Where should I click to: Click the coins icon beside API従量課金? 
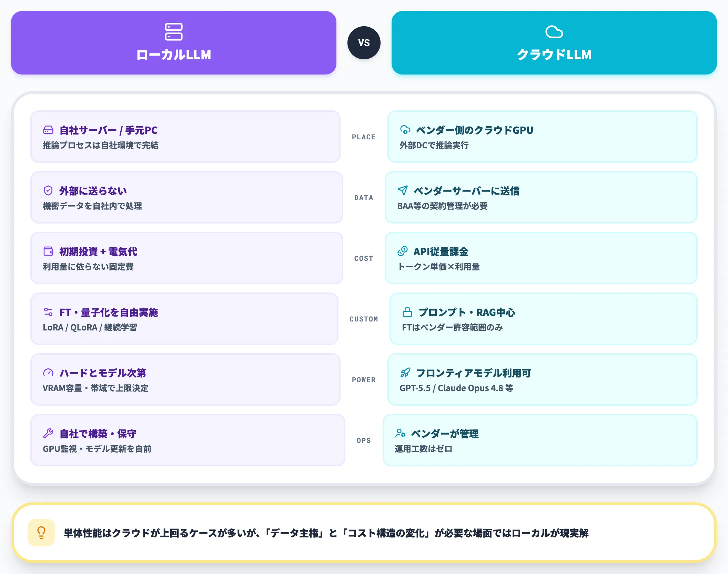point(403,251)
